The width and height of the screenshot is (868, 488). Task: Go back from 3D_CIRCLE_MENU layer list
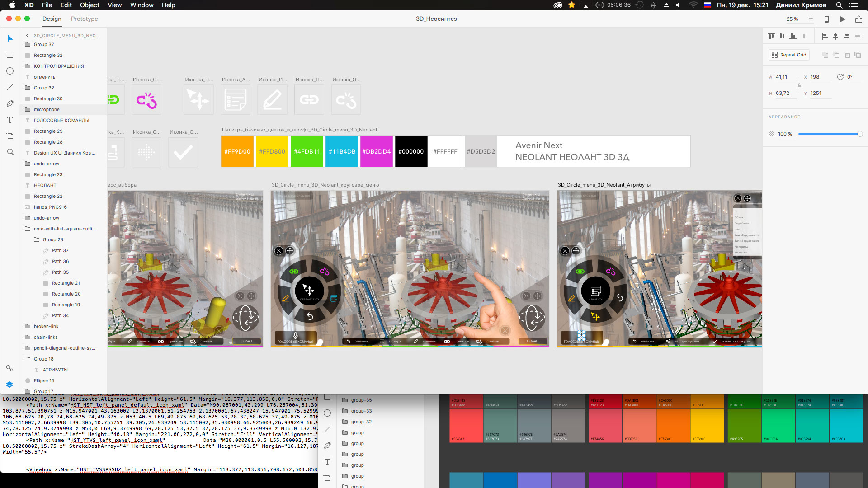coord(27,35)
